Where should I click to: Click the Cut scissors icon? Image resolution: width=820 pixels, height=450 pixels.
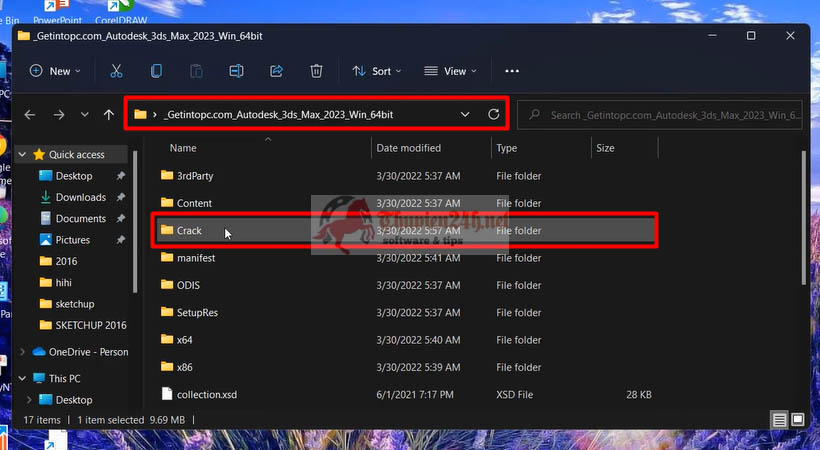click(116, 71)
